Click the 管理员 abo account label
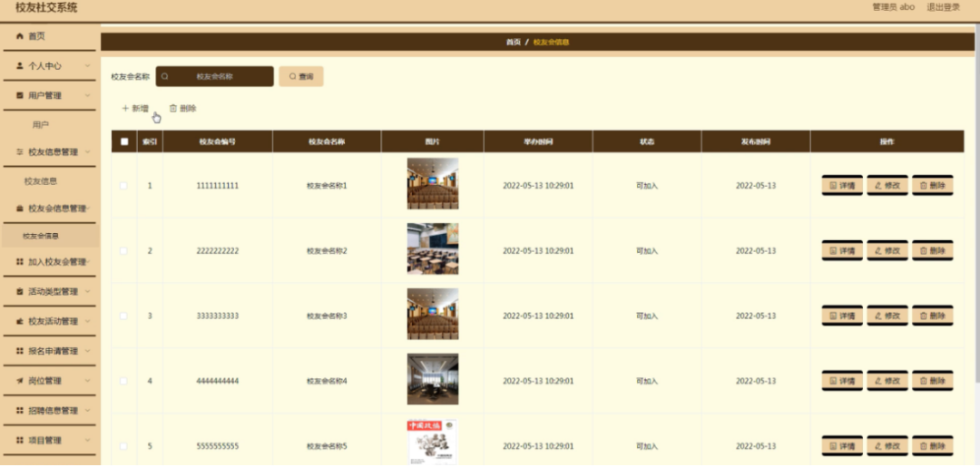Viewport: 980px width, 467px height. (x=893, y=7)
